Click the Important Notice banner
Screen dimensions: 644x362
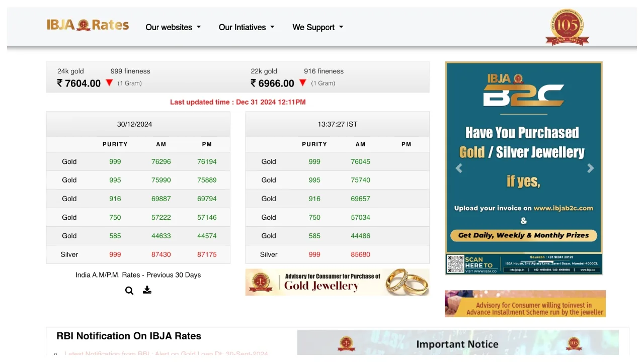click(x=457, y=344)
